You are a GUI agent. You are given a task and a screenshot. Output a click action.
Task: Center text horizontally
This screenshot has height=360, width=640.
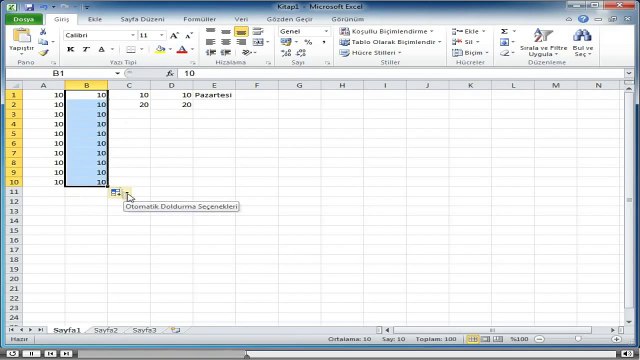(x=226, y=42)
